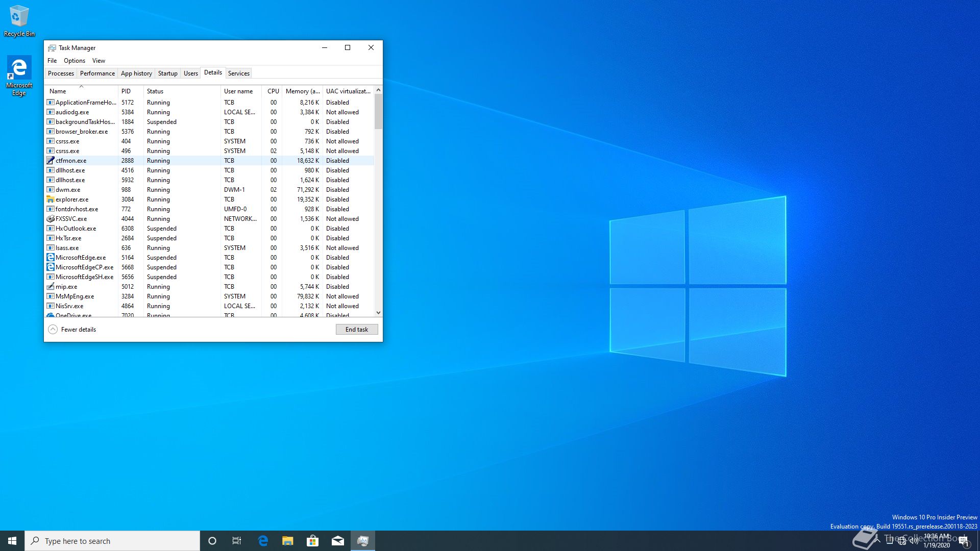Screen dimensions: 980x551
Task: Select the ctfmon.exe process icon
Action: pos(51,160)
